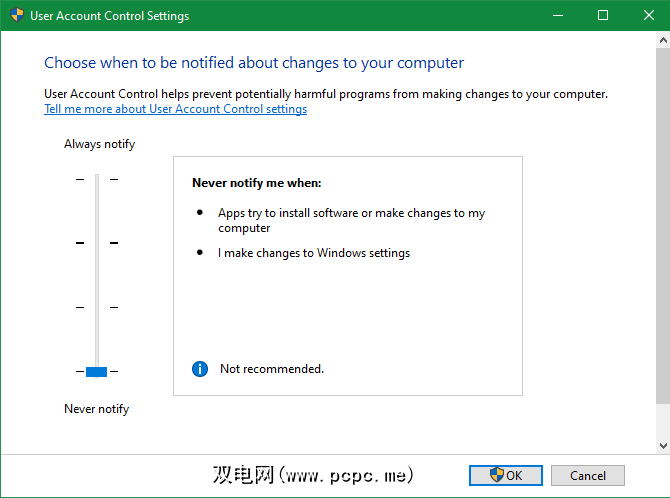The height and width of the screenshot is (498, 670).
Task: Open the Tell me more about UAC settings link
Action: pos(175,109)
